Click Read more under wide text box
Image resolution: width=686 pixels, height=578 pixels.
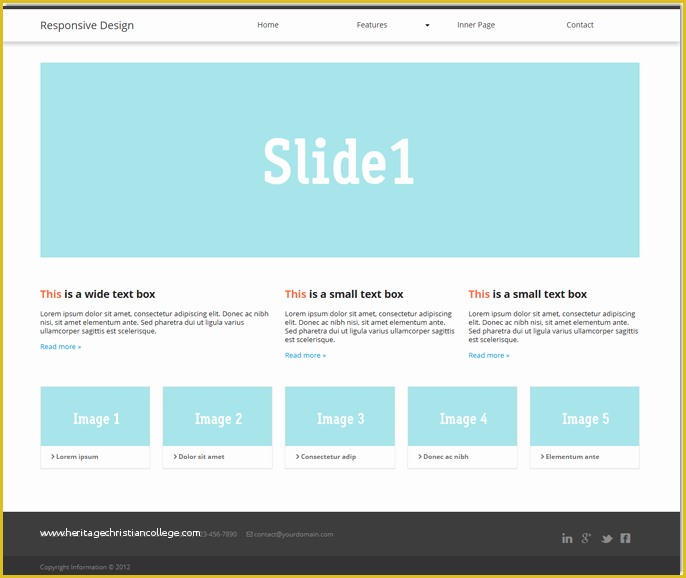[61, 347]
